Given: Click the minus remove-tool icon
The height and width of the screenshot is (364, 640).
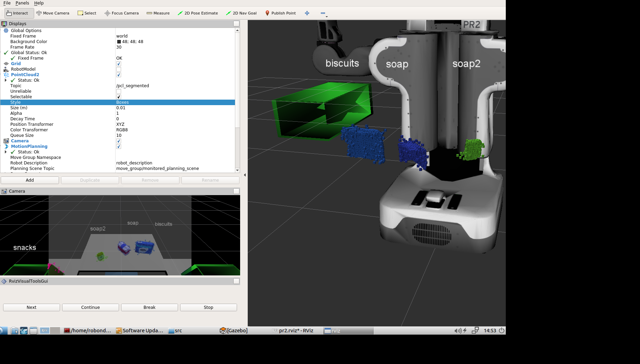Looking at the screenshot, I should coord(323,13).
